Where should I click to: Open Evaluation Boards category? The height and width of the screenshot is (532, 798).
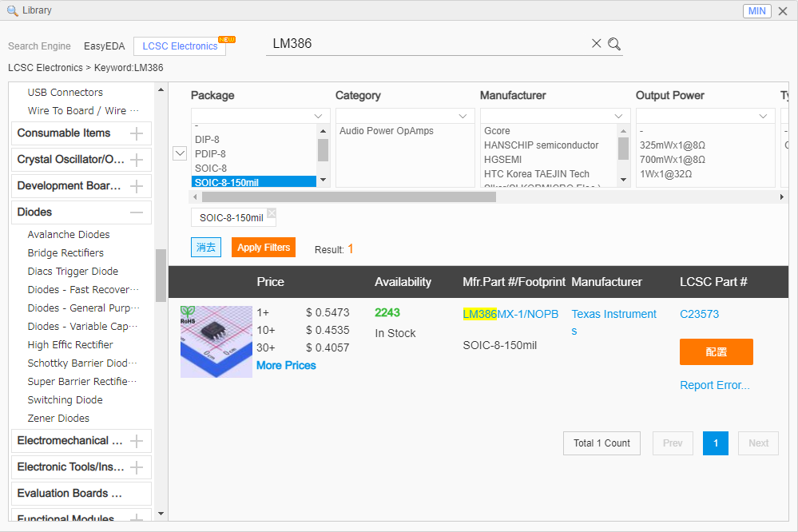(81, 494)
